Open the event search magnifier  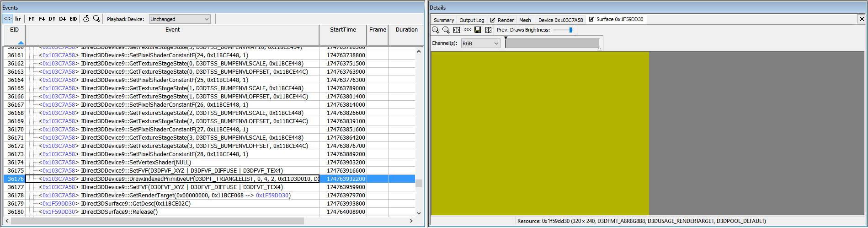(x=96, y=19)
